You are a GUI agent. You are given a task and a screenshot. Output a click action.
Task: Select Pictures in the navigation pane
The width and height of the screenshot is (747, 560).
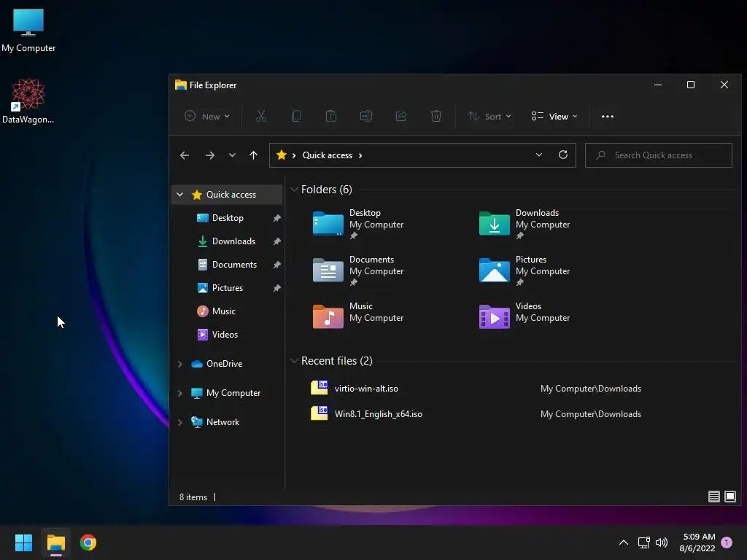pos(228,287)
